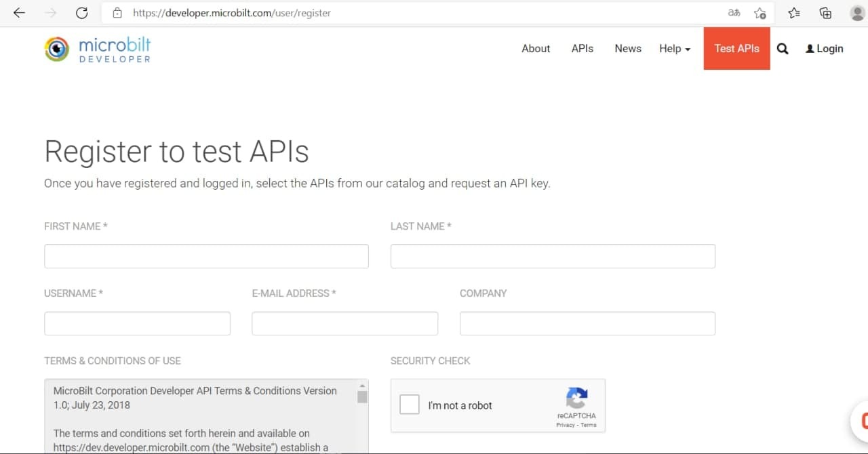Check the I'm not a robot box
Image resolution: width=868 pixels, height=454 pixels.
(410, 405)
